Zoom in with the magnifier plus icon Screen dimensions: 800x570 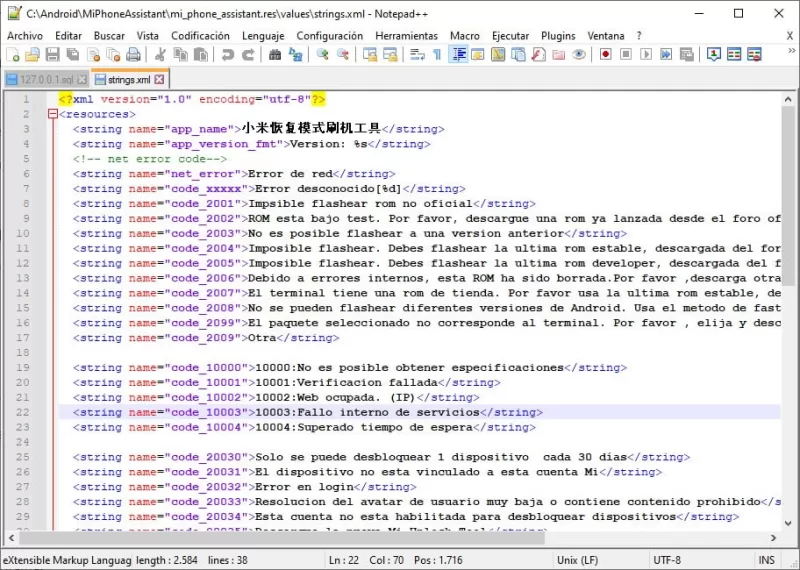(322, 54)
